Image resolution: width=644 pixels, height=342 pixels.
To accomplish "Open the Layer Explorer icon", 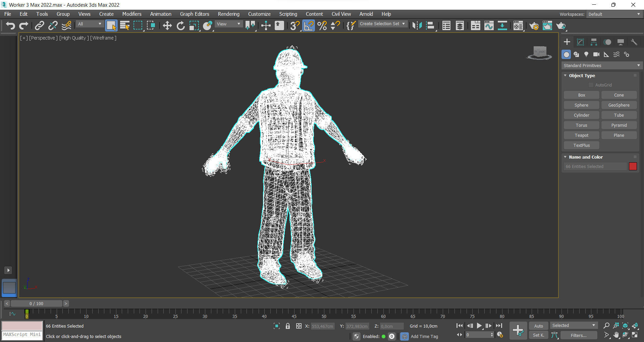I will point(460,26).
